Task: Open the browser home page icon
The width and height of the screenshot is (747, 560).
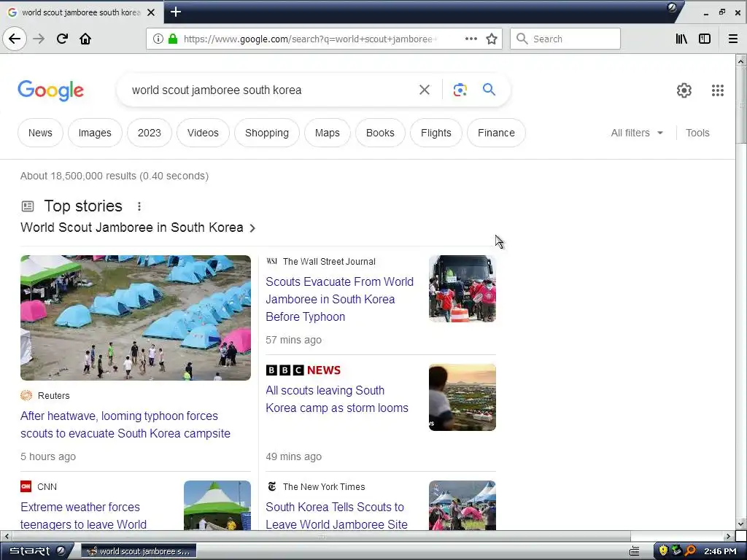Action: coord(85,39)
